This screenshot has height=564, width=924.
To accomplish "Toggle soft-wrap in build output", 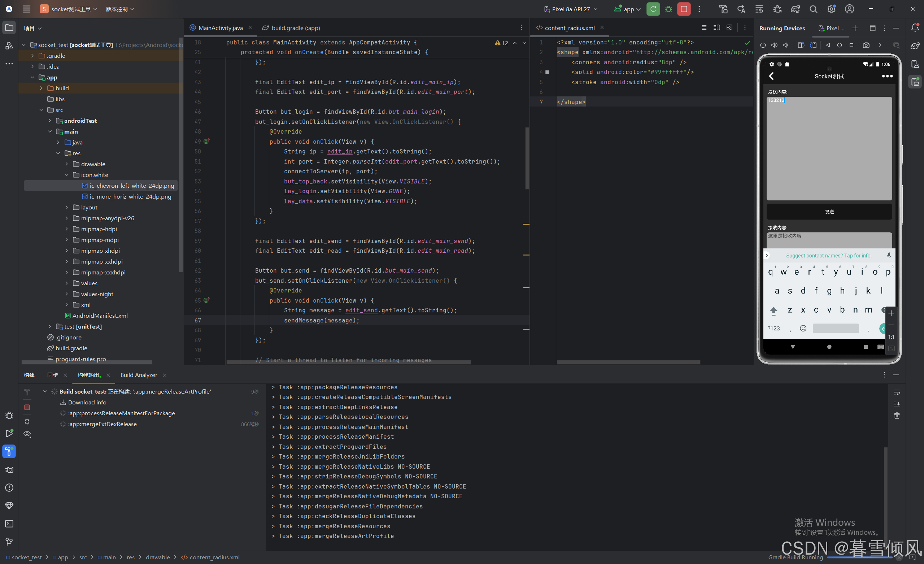I will pos(897,392).
